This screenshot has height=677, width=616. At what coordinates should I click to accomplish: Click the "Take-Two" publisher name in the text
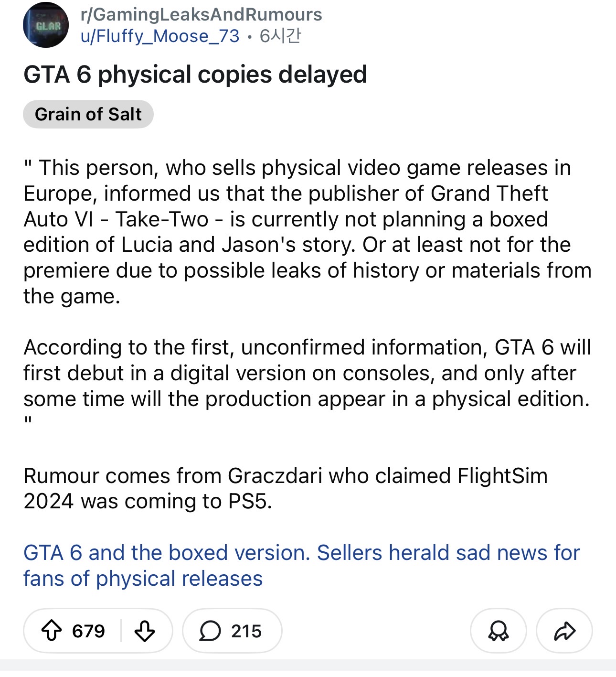click(x=162, y=219)
